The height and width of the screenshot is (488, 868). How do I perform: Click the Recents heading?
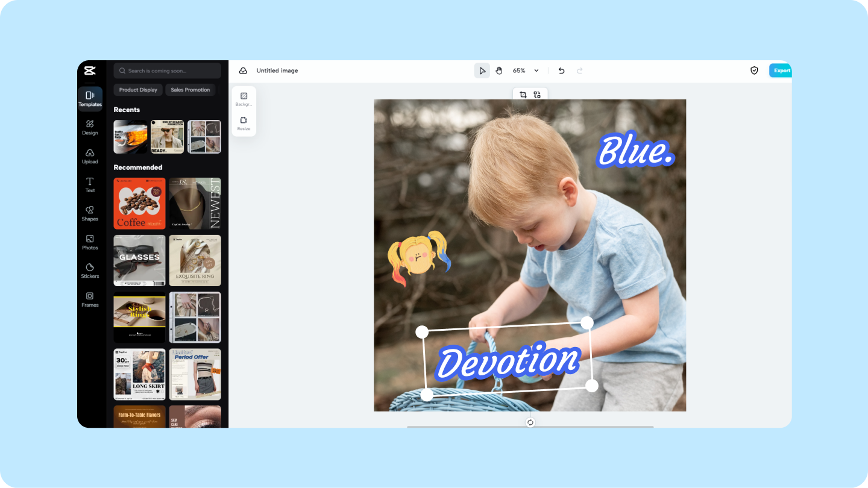pyautogui.click(x=127, y=110)
